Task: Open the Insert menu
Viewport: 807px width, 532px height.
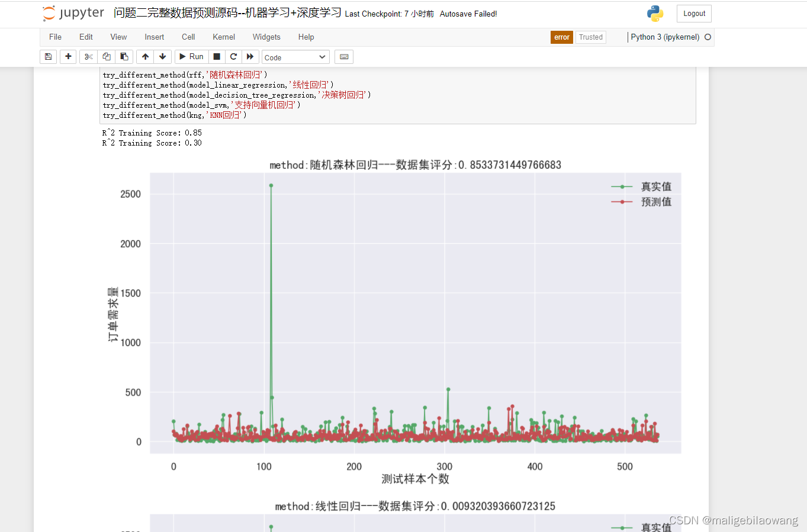Action: tap(155, 37)
